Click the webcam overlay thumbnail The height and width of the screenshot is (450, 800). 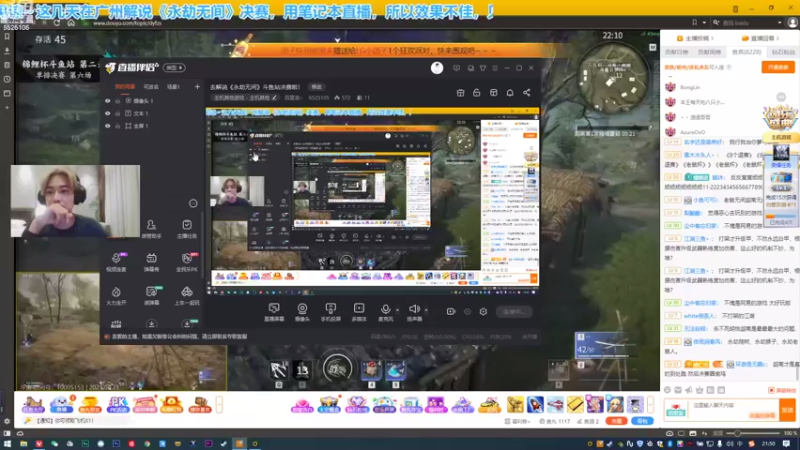75,201
